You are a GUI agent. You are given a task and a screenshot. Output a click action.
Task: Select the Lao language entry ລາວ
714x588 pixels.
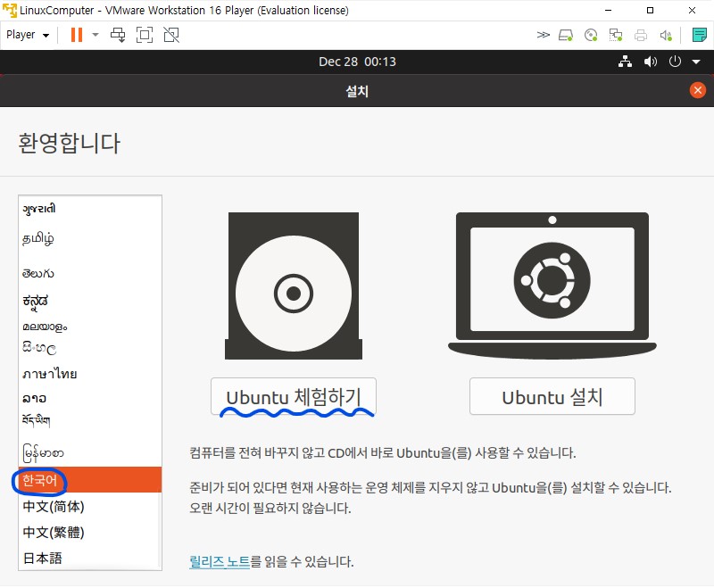90,398
